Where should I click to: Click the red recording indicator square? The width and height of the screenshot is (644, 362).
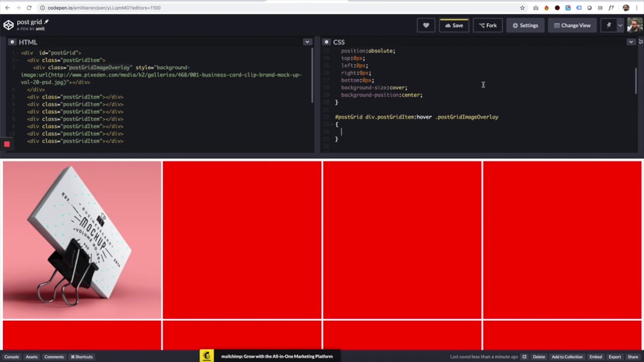coord(7,144)
